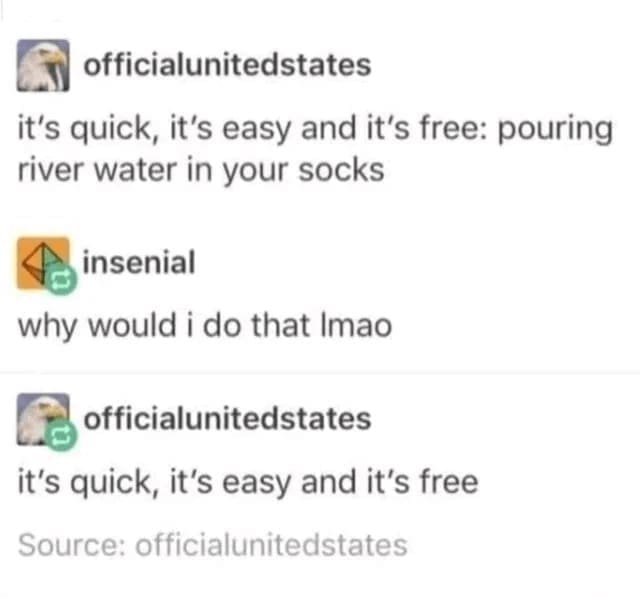Click "river water in your socks" line

coord(201,171)
